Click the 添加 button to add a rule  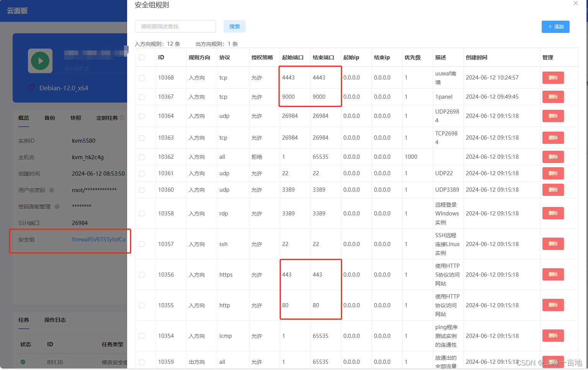pos(555,27)
